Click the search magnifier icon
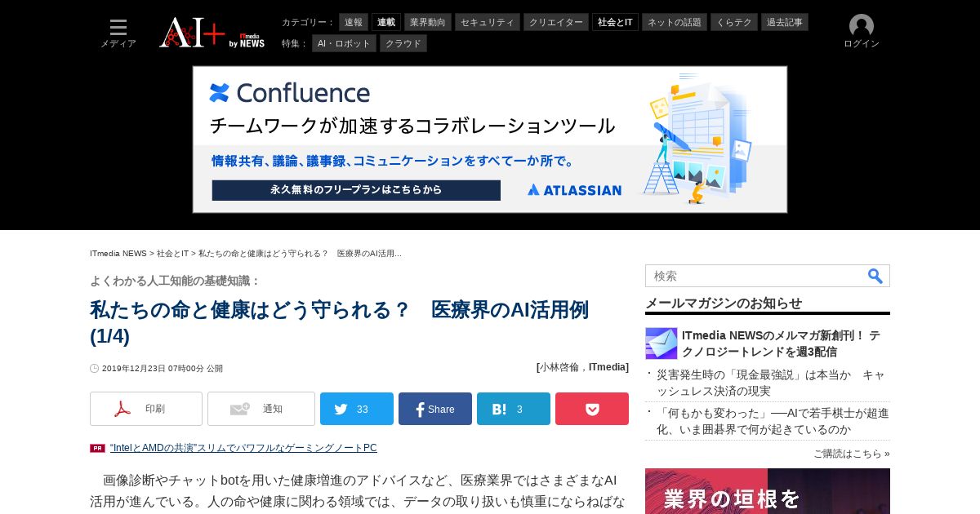980x514 pixels. pos(875,276)
